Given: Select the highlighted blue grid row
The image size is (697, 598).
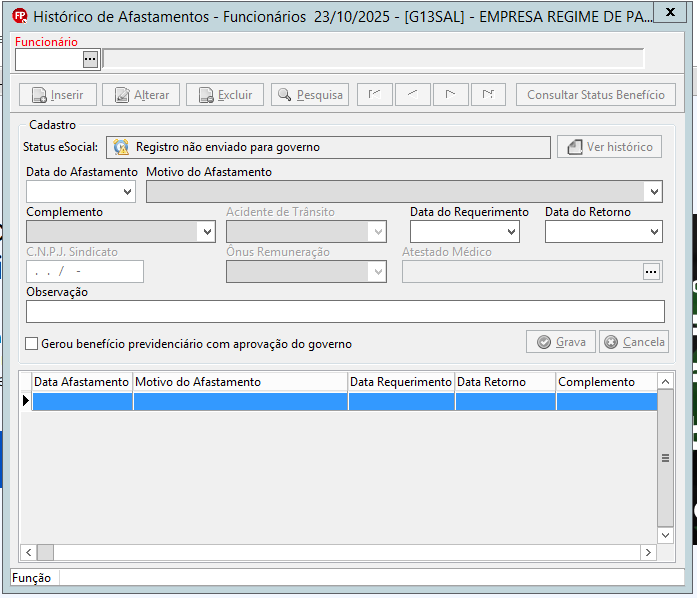Looking at the screenshot, I should coord(344,401).
